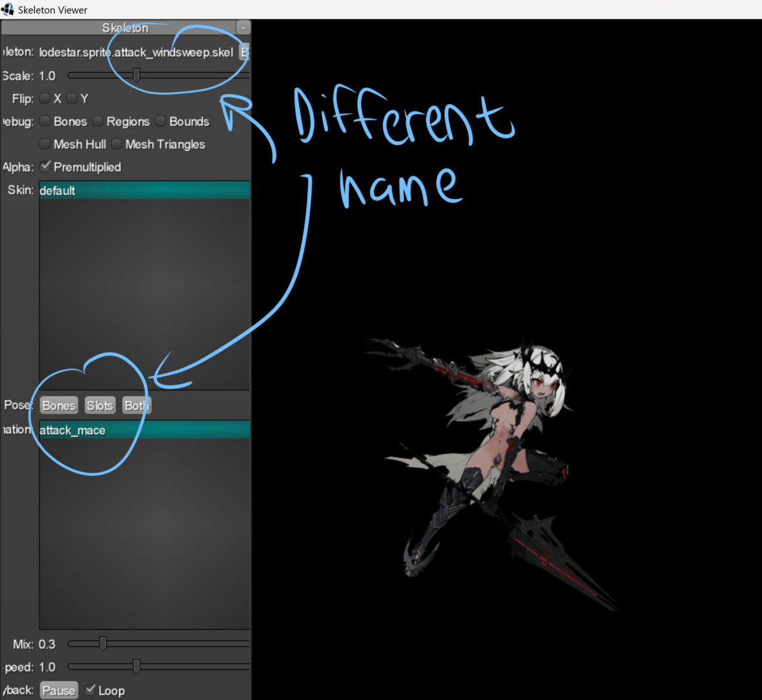Screen dimensions: 762x700
Task: Enable Regions debug checkbox
Action: click(98, 121)
